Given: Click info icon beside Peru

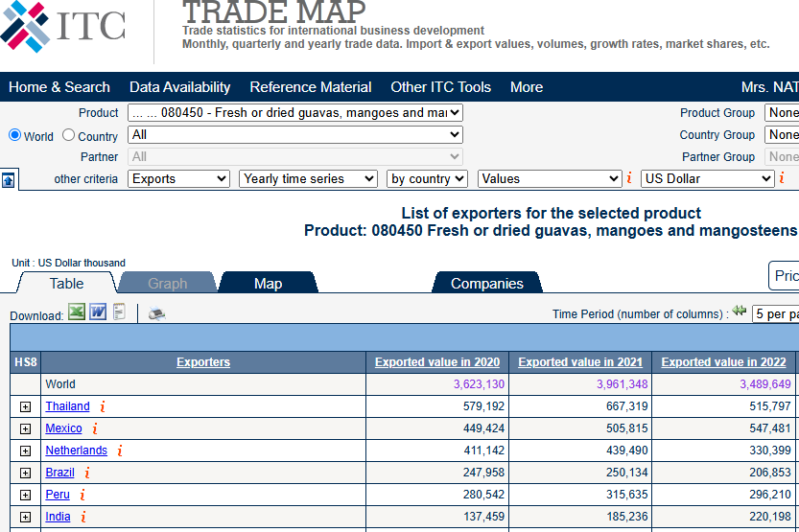Looking at the screenshot, I should [x=82, y=495].
